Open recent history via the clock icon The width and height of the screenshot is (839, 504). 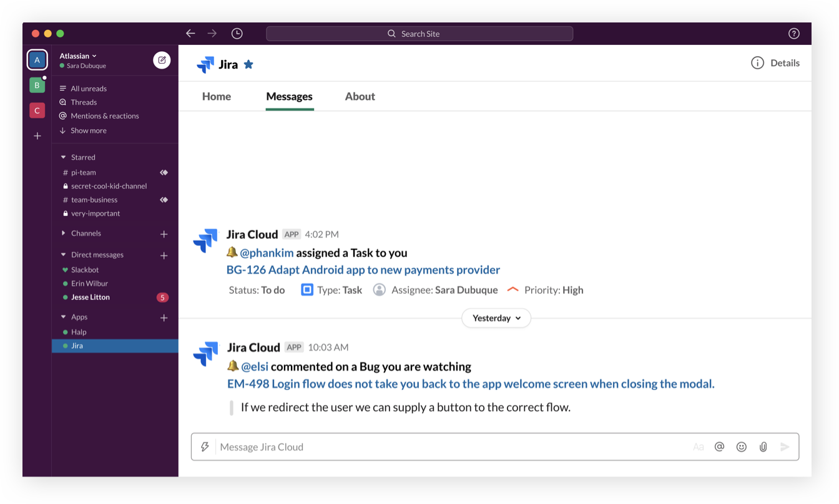[x=237, y=33]
